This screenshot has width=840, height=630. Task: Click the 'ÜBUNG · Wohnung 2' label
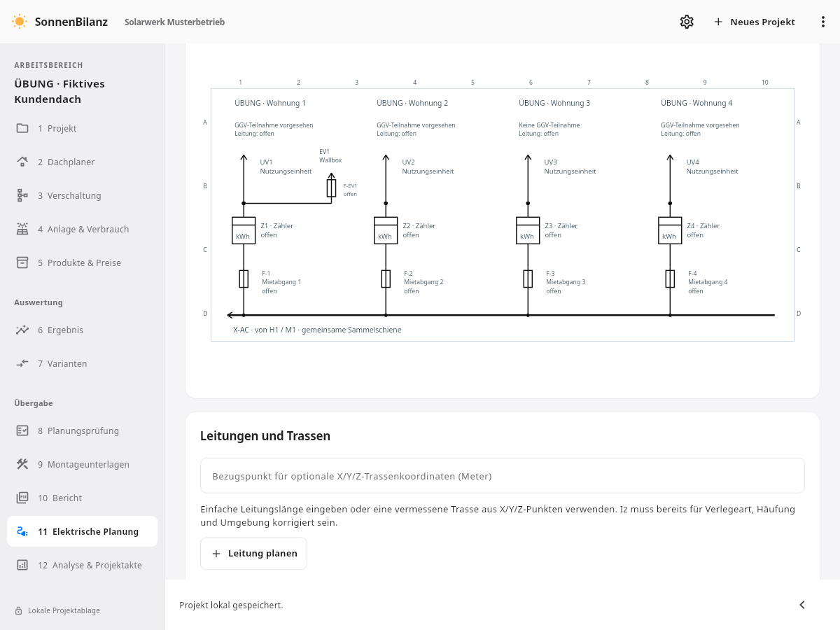point(412,103)
